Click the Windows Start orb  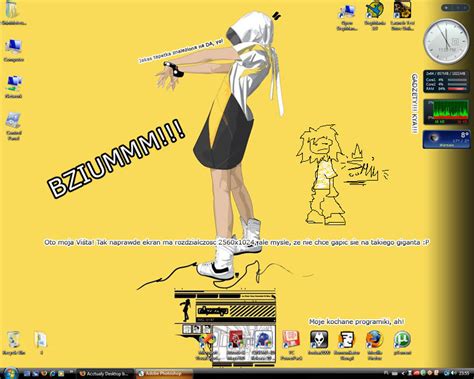(10, 373)
